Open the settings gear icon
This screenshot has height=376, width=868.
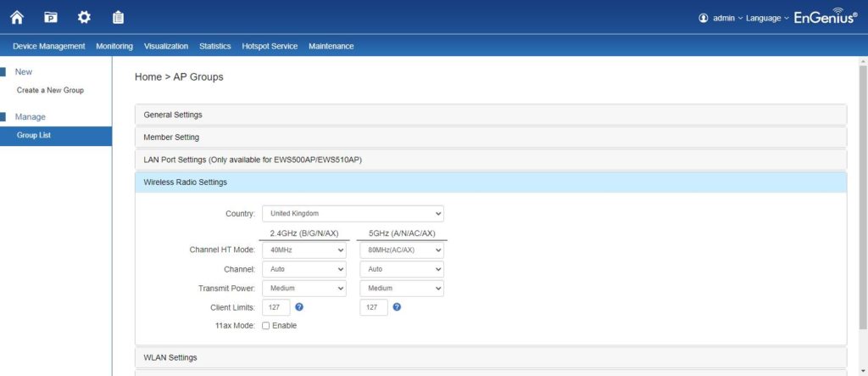[84, 17]
